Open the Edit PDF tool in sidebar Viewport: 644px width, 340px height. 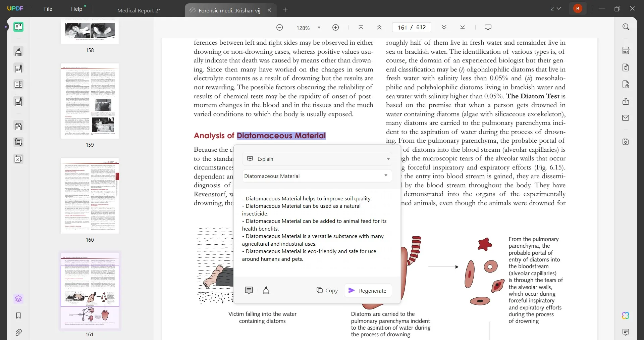[18, 68]
